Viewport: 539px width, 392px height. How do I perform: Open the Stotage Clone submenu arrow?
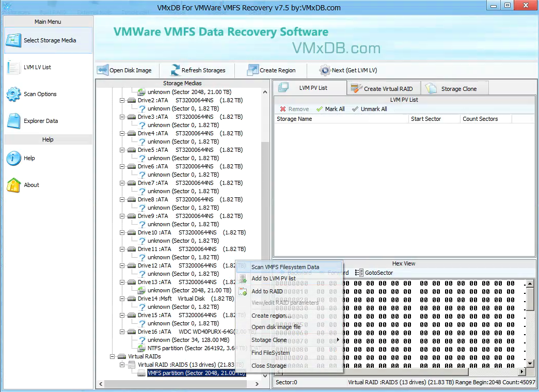[x=338, y=340]
